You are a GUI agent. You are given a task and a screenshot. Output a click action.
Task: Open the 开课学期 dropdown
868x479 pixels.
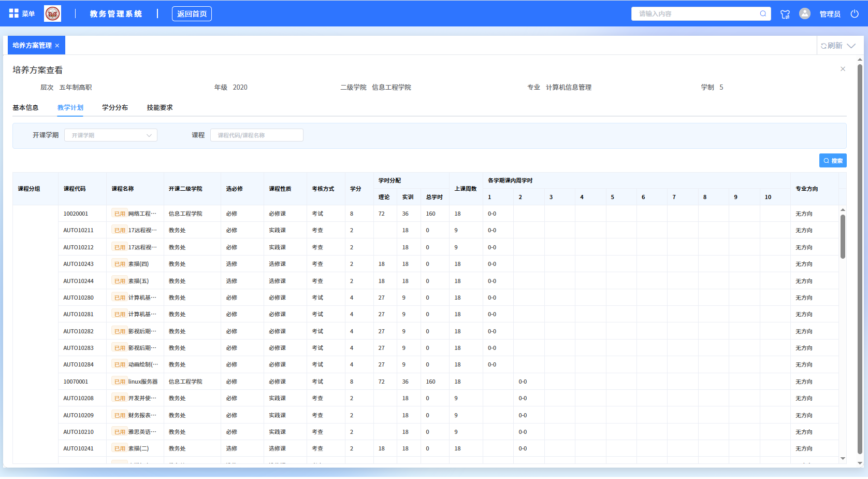[x=111, y=135]
